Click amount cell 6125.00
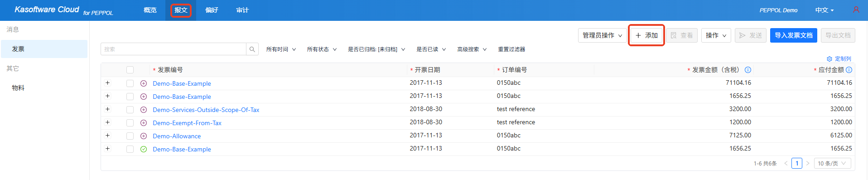Image resolution: width=868 pixels, height=180 pixels. point(841,135)
